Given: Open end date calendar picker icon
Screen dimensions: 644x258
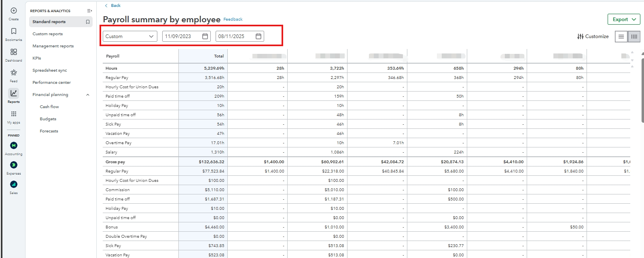Looking at the screenshot, I should coord(258,36).
